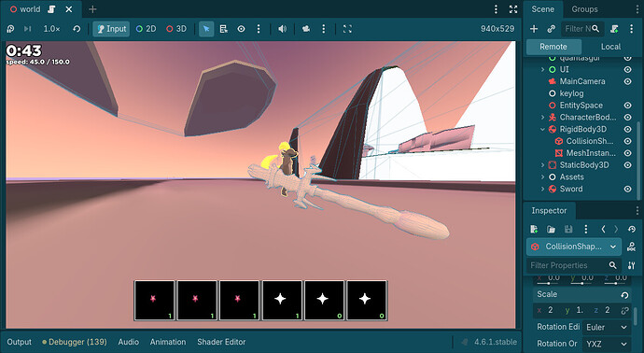
Task: Click the Filter Nodes search field
Action: pyautogui.click(x=582, y=29)
